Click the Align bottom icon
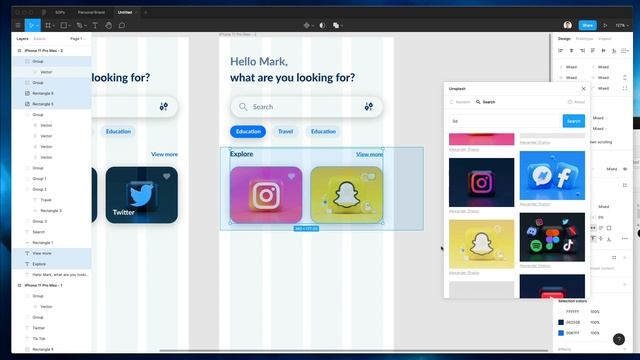The width and height of the screenshot is (640, 360). click(x=614, y=51)
